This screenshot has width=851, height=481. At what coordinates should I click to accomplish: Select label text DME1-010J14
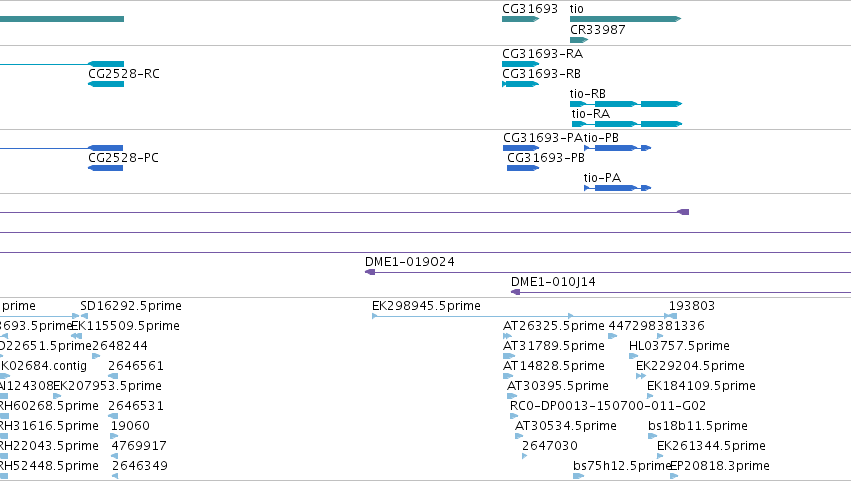(553, 282)
